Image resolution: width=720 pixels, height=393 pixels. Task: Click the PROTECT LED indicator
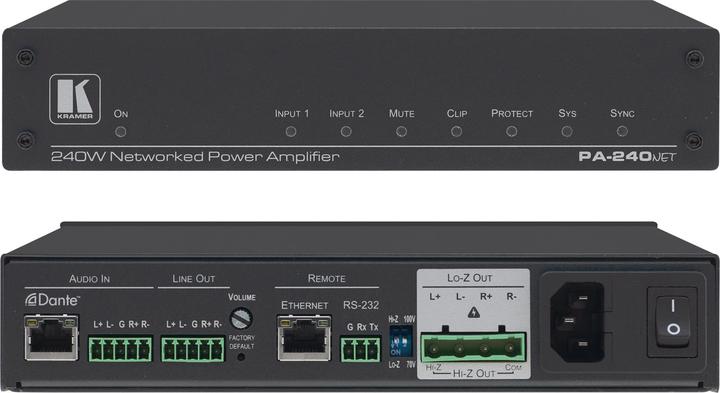pyautogui.click(x=512, y=132)
